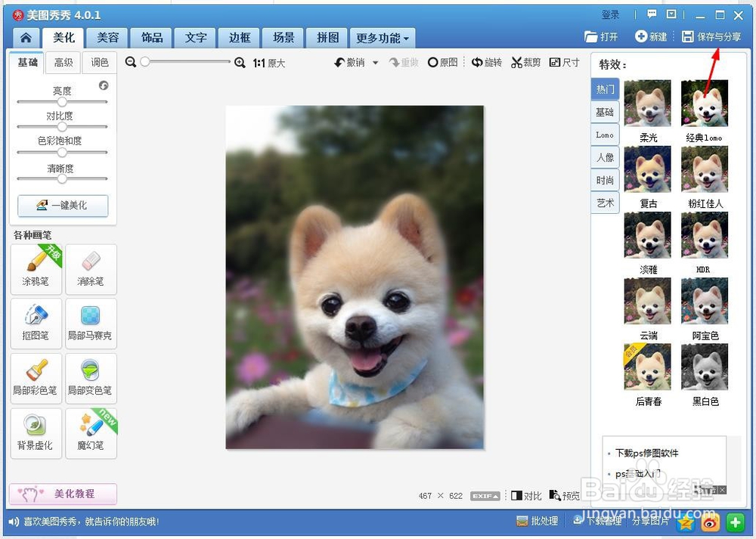Apply the 阿宝色 effect thumbnail

pyautogui.click(x=705, y=301)
